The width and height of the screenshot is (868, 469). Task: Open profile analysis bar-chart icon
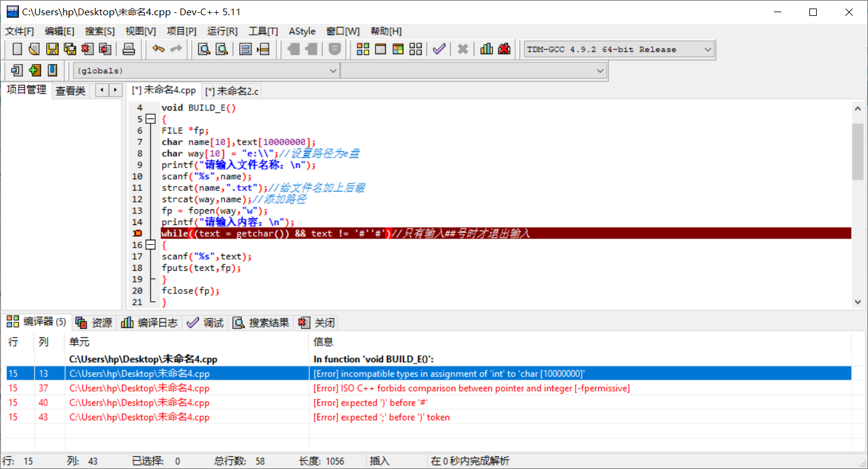[x=486, y=49]
